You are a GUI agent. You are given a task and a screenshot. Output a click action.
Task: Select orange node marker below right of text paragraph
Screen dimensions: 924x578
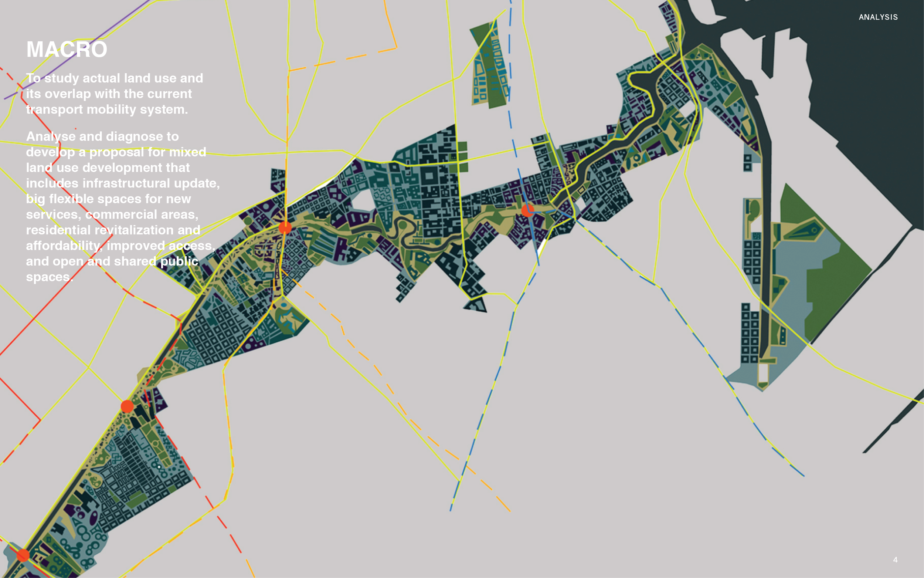tap(285, 228)
